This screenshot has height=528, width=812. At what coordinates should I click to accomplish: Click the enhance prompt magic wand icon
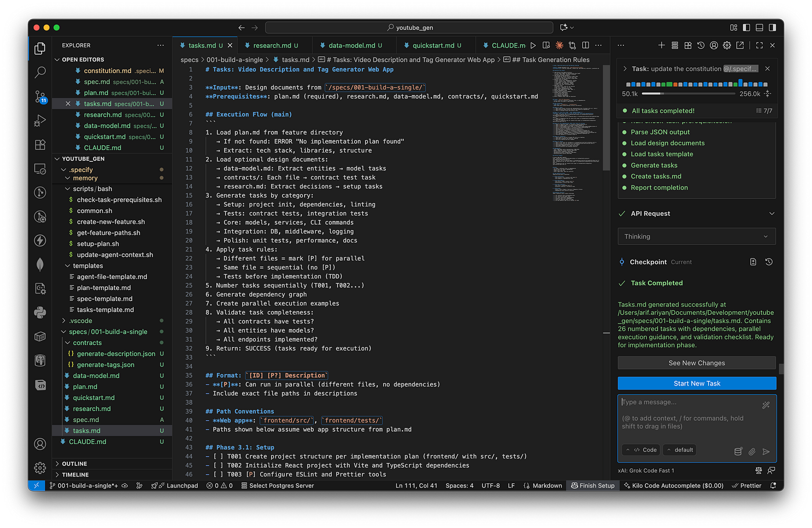[766, 405]
